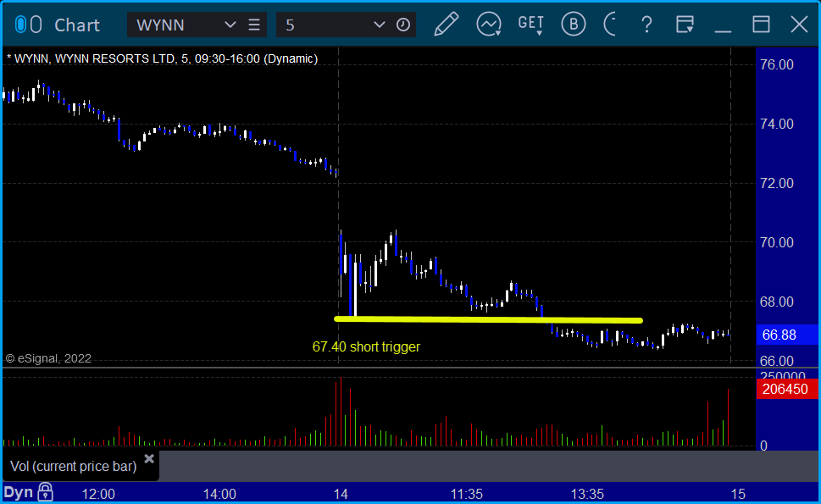Select the pencil drawing tools icon
821x504 pixels.
[x=447, y=24]
